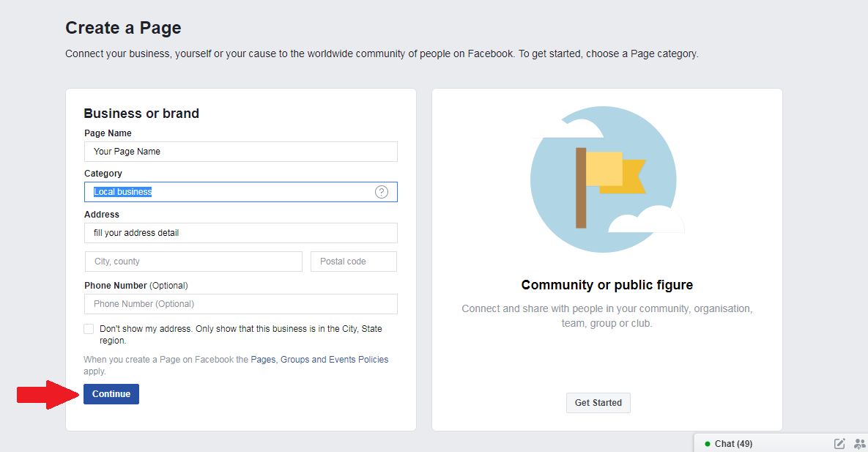The image size is (868, 452).
Task: Click Get Started for Community page
Action: coord(598,403)
